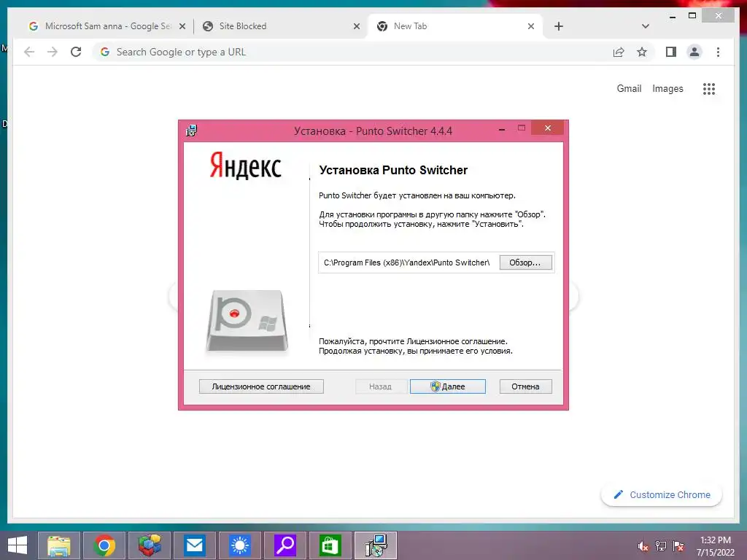Open the colored cubes app in taskbar
This screenshot has height=560, width=747.
(150, 545)
